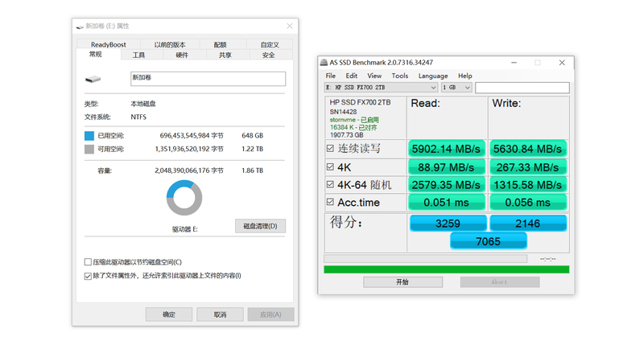
Task: Click the 4K read result 88.97 MB/s
Action: pyautogui.click(x=447, y=167)
